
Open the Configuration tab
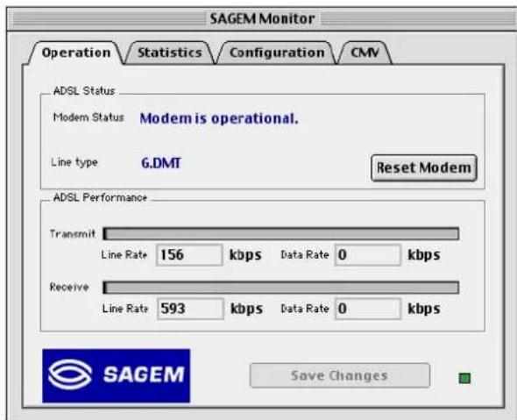point(277,53)
